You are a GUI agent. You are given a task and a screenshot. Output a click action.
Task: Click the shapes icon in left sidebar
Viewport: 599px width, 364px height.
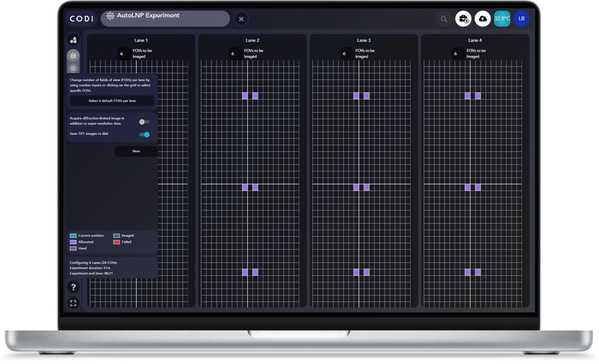pyautogui.click(x=73, y=40)
